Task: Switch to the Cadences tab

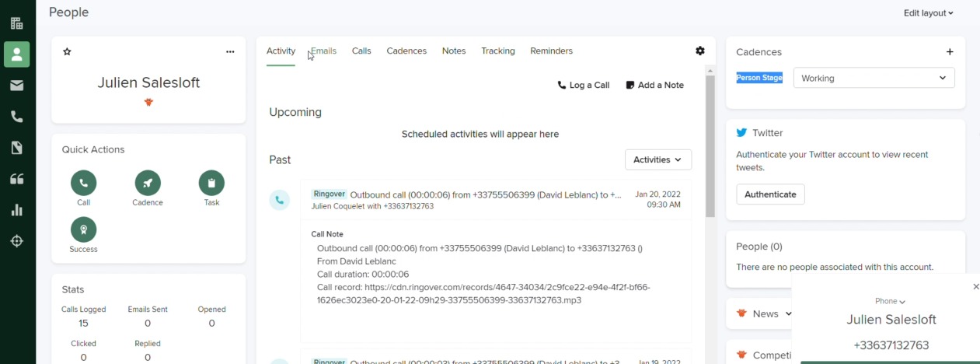Action: click(x=406, y=51)
